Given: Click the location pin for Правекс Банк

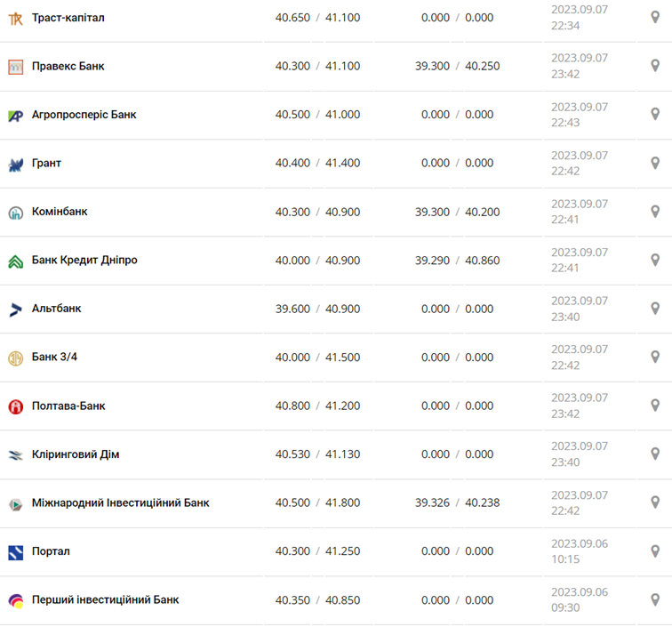Looking at the screenshot, I should (x=655, y=66).
